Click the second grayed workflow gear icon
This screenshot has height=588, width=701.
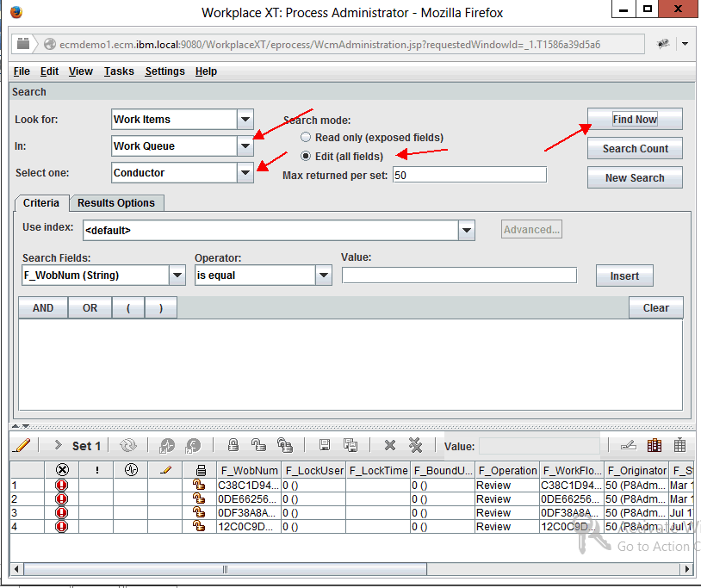[x=193, y=445]
